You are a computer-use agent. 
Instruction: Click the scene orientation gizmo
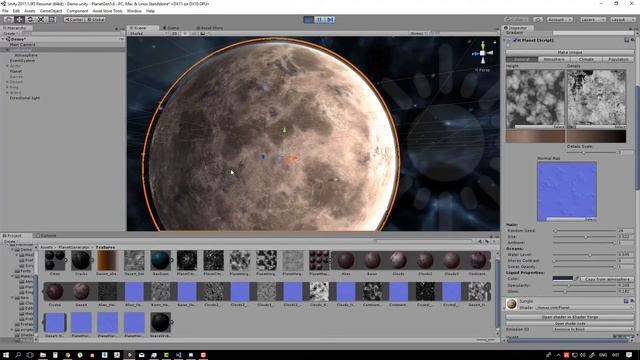[x=482, y=53]
